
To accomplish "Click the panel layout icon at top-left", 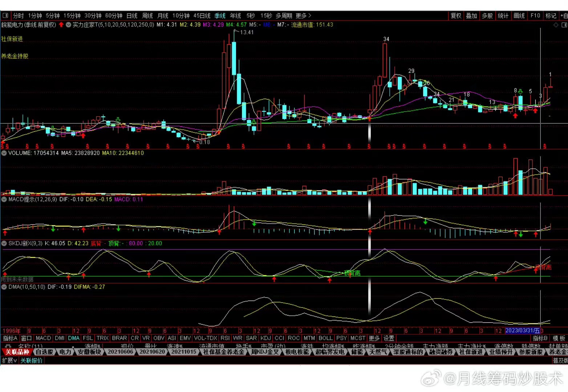I will click(5, 16).
